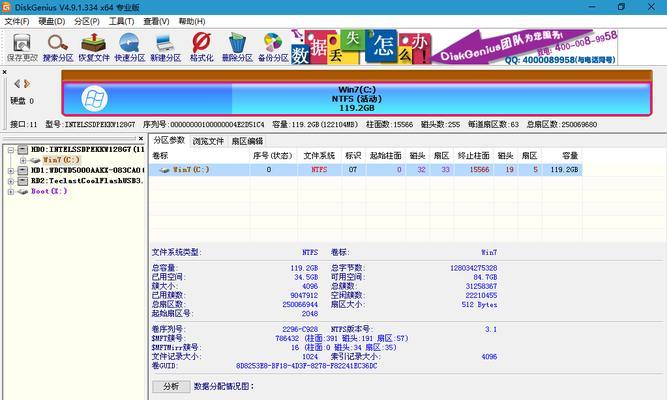Image resolution: width=667 pixels, height=400 pixels.
Task: Expand the Win7(C:) tree node
Action: (23, 160)
